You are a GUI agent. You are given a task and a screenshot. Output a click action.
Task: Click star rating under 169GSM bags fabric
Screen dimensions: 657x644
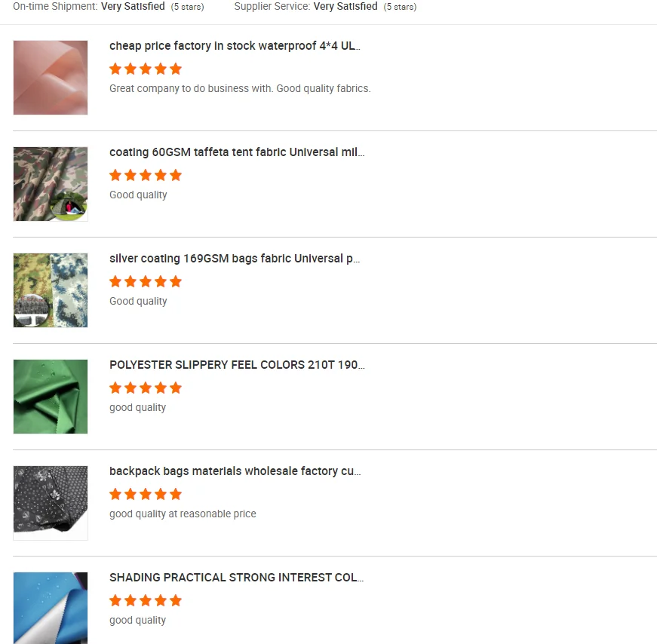coord(146,281)
